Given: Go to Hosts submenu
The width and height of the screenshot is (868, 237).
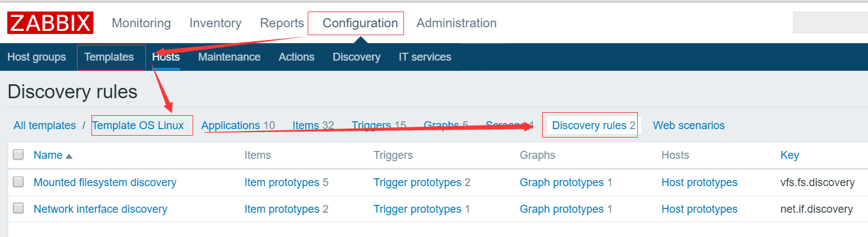Looking at the screenshot, I should pyautogui.click(x=166, y=57).
